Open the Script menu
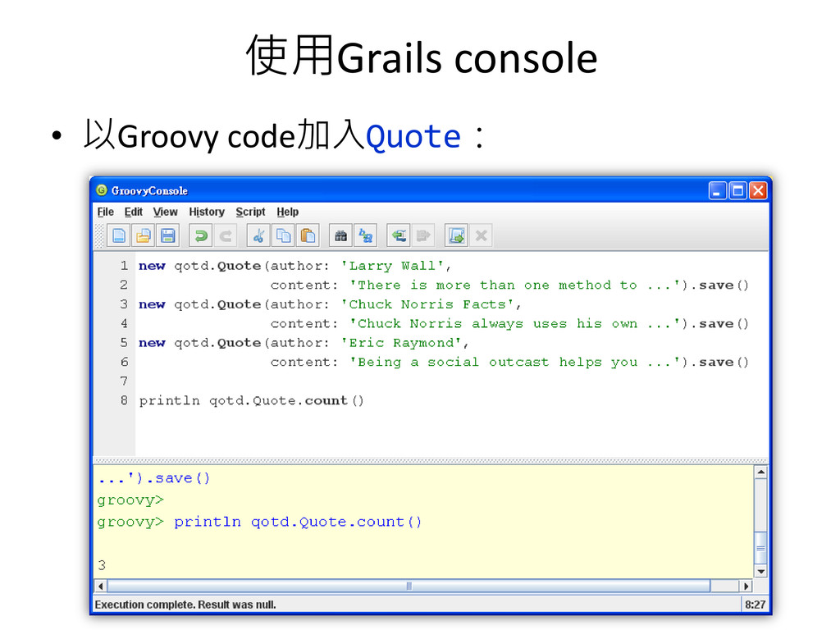Viewport: 840px width, 630px height. (251, 212)
